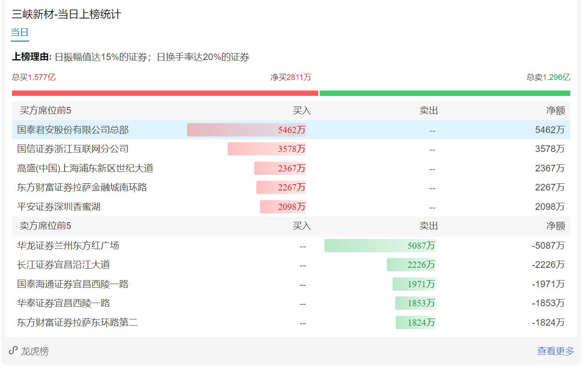Click the 2367万 buy amount bar

point(280,168)
